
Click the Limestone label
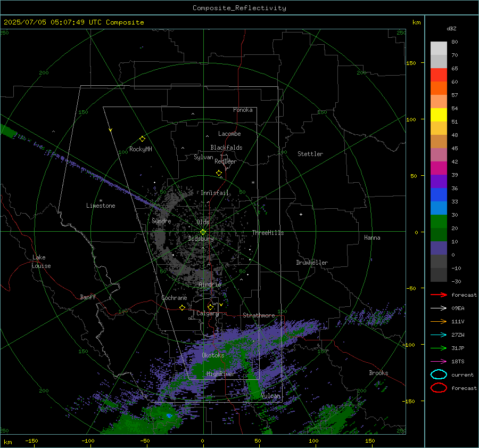click(x=101, y=206)
